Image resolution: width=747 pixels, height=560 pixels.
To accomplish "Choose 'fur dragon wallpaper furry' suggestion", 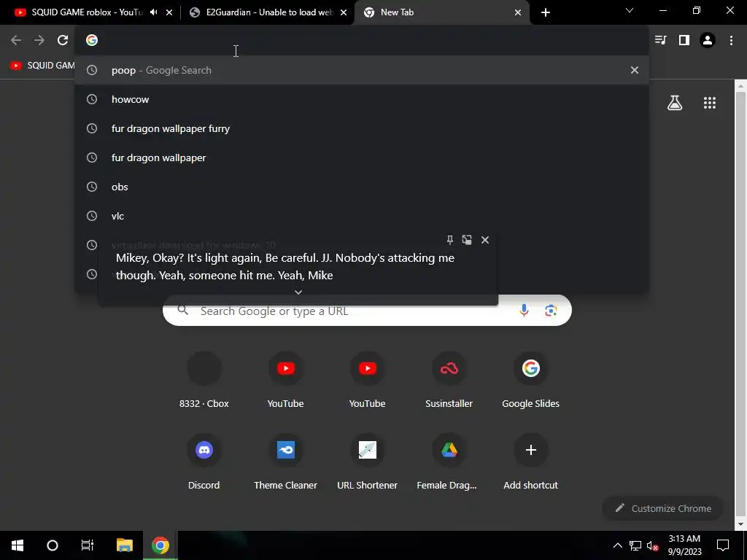I will [362, 128].
